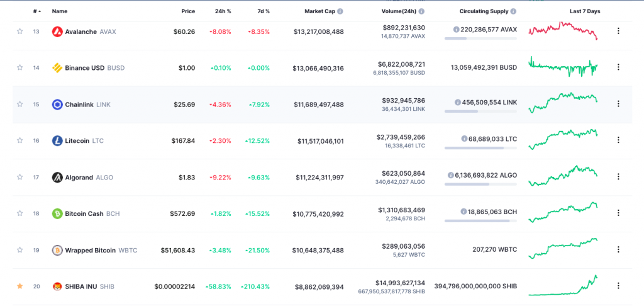Add Binance USD to watchlist with star

pos(19,67)
